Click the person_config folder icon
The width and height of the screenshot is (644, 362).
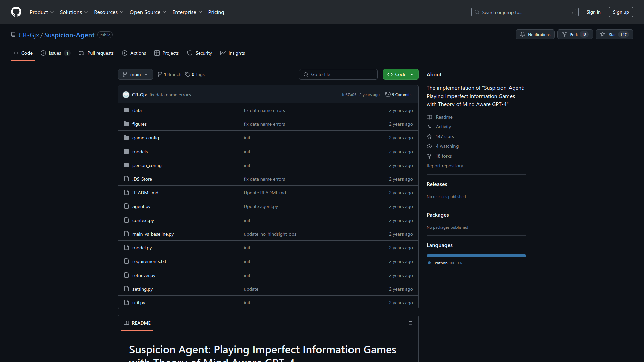[x=126, y=165]
